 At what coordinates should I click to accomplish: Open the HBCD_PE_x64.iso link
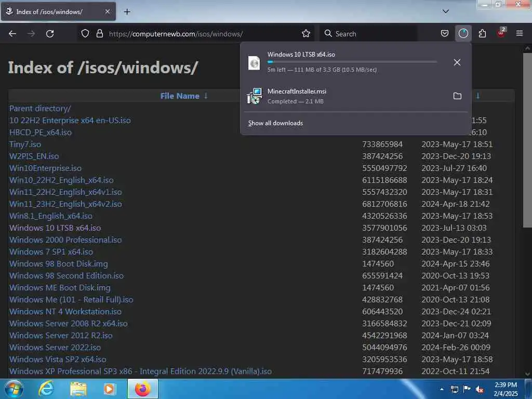(x=41, y=132)
